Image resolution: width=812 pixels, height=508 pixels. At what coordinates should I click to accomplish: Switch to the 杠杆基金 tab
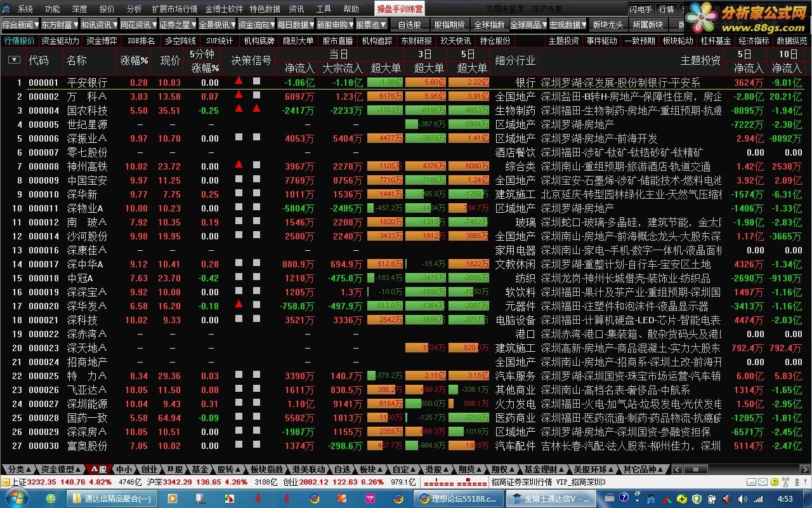716,41
